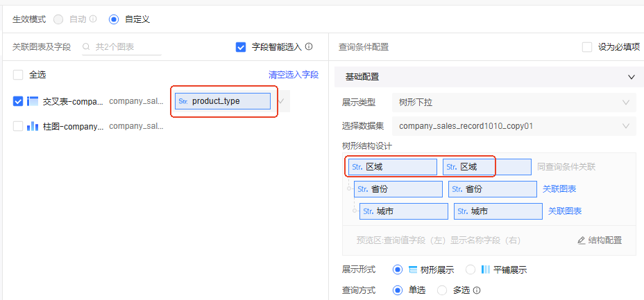Click the bar chart icon for 柱图
Viewport: 644px width, 300px height.
(33, 126)
